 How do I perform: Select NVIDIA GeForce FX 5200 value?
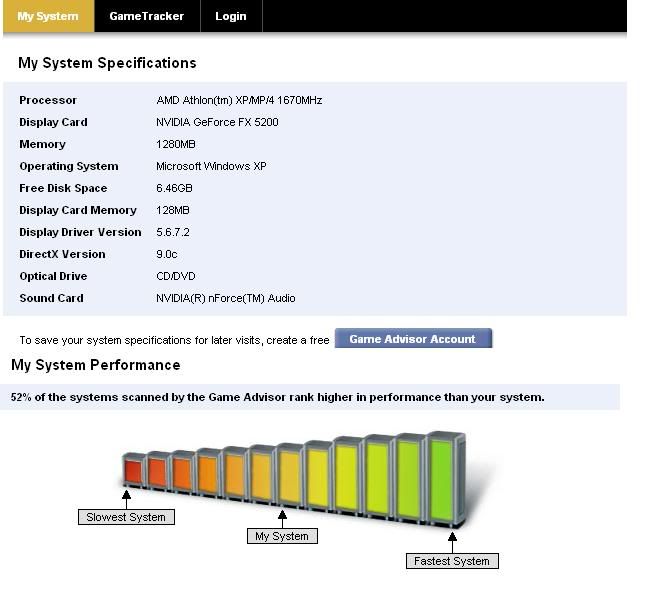217,122
